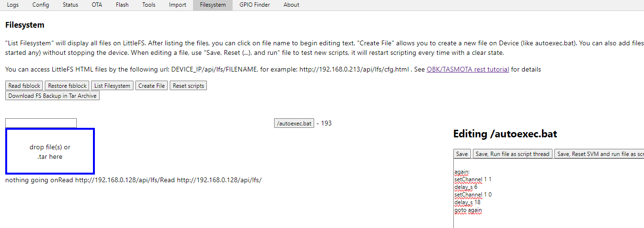Go to the Status tab
This screenshot has width=644, height=228.
click(x=70, y=5)
